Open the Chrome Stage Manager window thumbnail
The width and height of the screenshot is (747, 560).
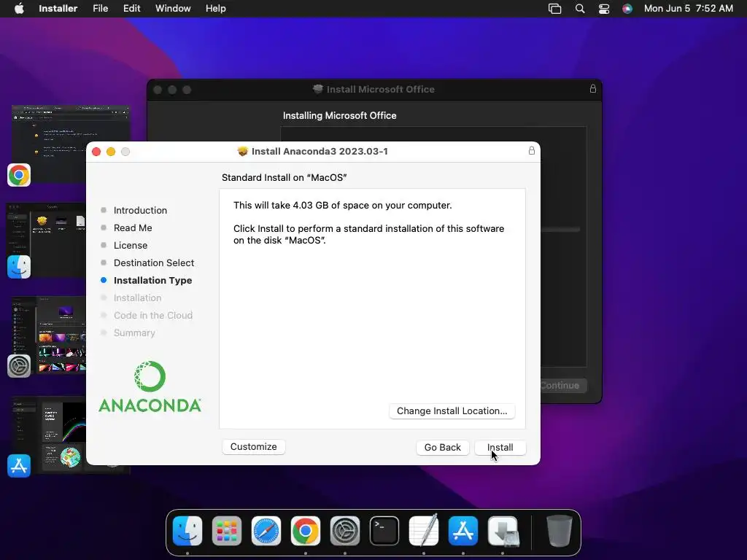[71, 143]
